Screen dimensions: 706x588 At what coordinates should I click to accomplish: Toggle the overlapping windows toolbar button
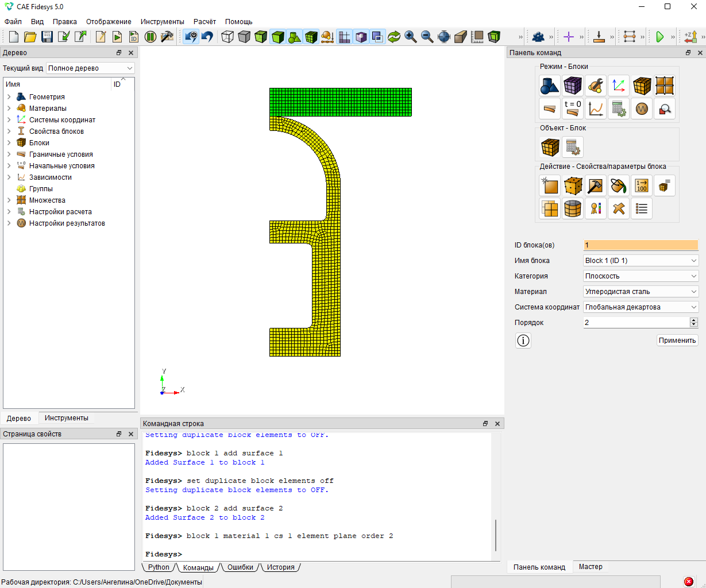tap(377, 37)
